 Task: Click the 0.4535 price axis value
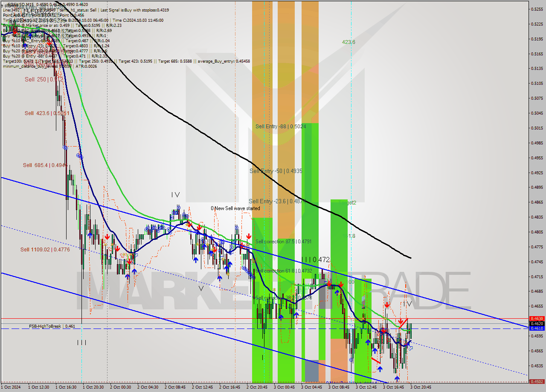point(537,366)
